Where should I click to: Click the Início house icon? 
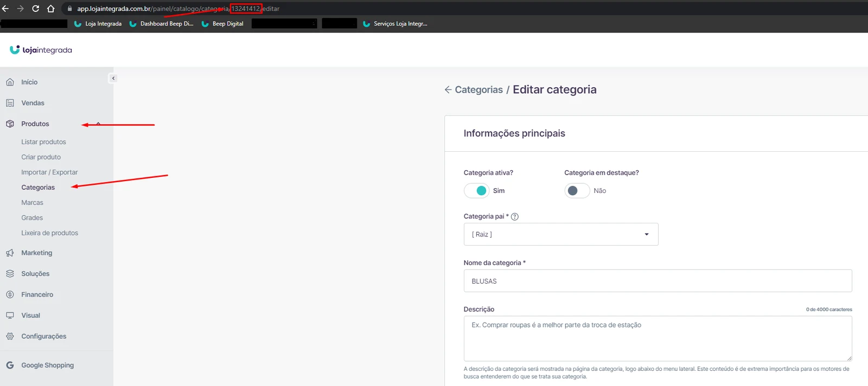(x=10, y=82)
